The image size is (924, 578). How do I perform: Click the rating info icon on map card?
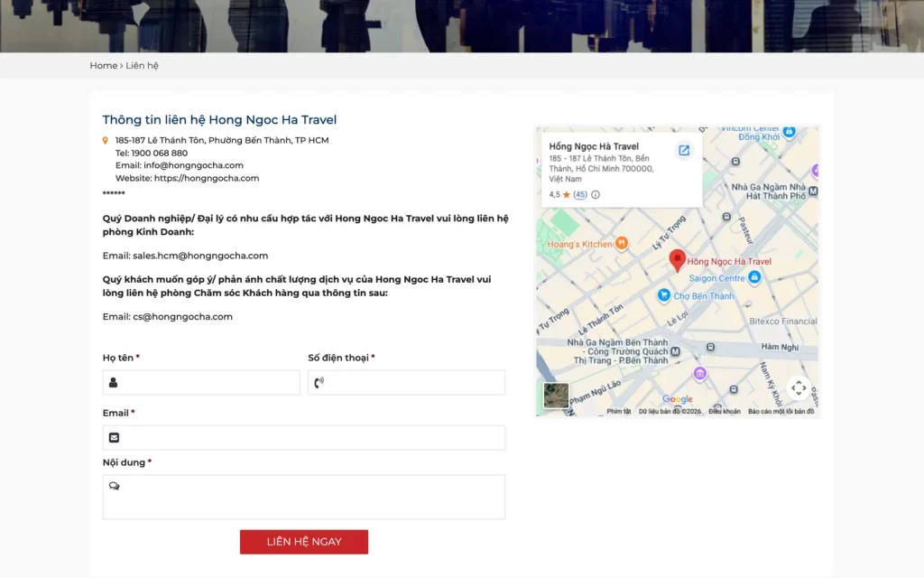[x=596, y=195]
